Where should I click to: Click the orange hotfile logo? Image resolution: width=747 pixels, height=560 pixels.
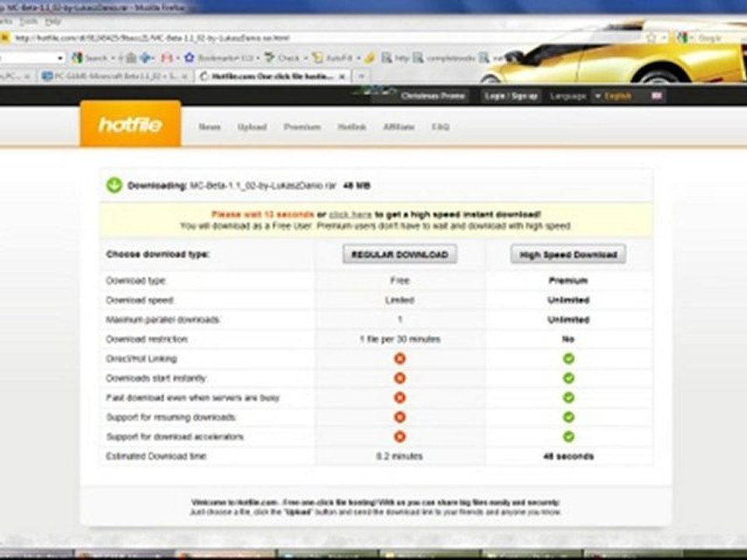[131, 124]
